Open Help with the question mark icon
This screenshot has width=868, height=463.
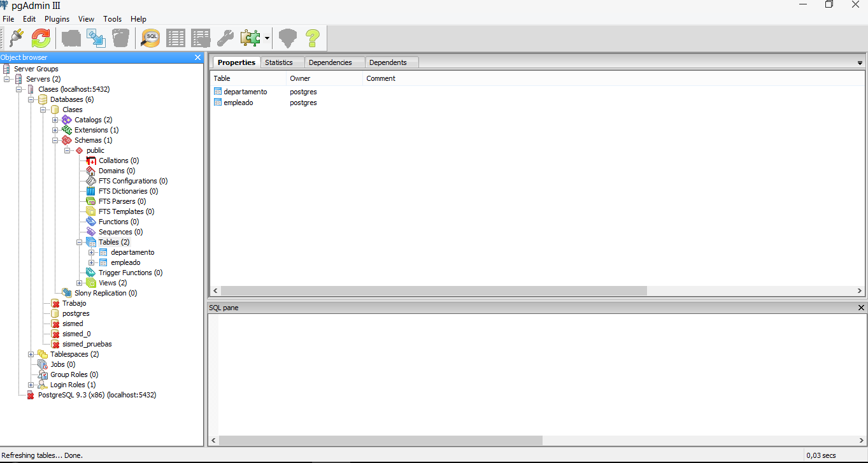[x=312, y=38]
